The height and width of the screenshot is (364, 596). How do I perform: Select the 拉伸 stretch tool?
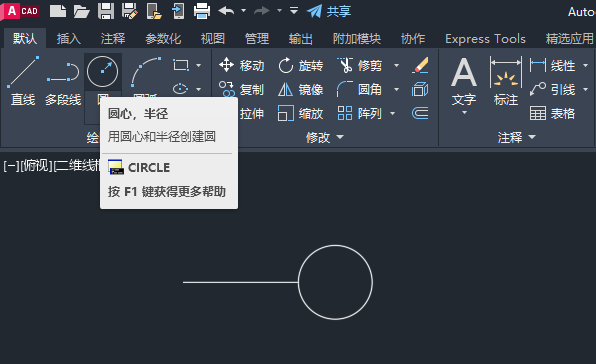click(x=252, y=113)
